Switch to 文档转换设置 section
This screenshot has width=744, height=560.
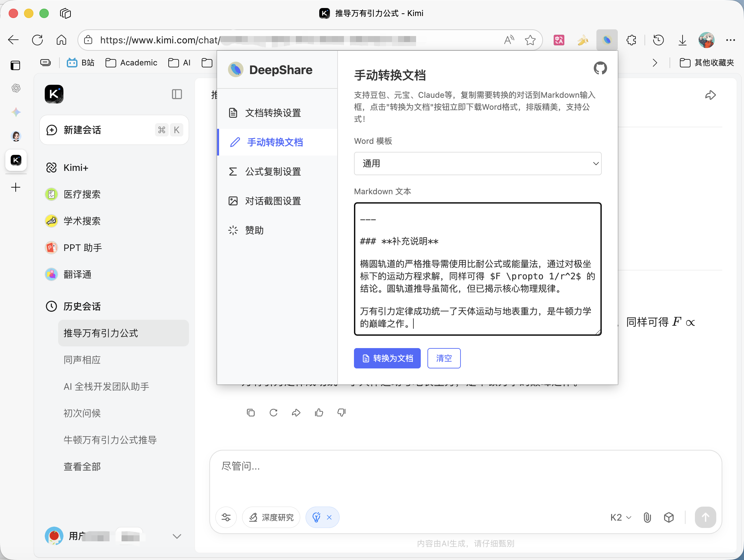tap(273, 113)
